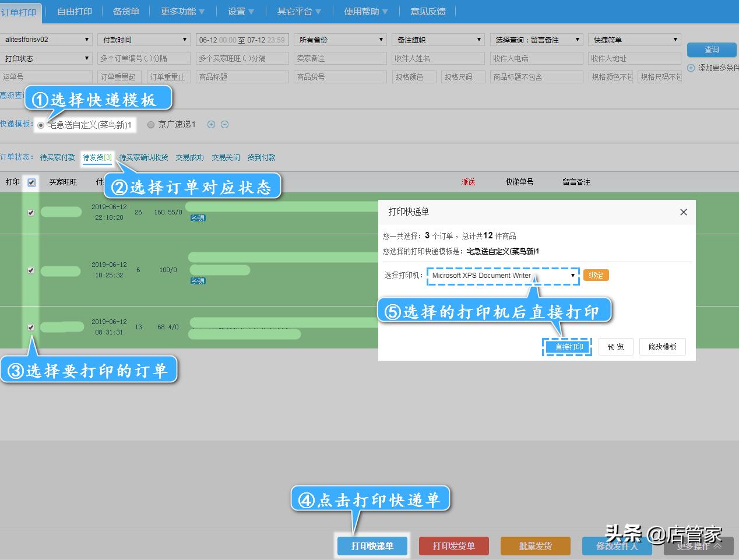Open the Microsoft XPS Document Writer printer dropdown
Viewport: 739px width, 560px height.
(x=573, y=275)
